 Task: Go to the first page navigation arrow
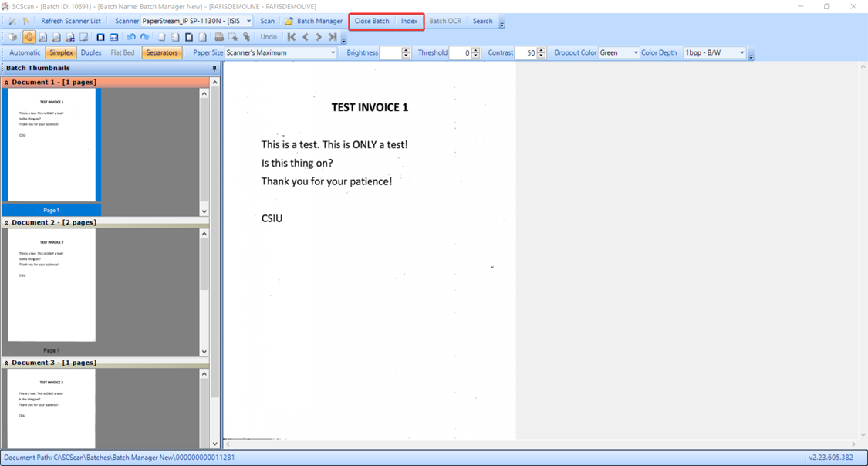[292, 37]
